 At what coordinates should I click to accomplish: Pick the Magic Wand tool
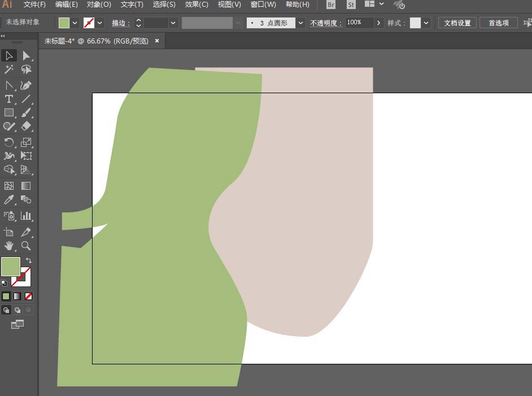pyautogui.click(x=9, y=69)
